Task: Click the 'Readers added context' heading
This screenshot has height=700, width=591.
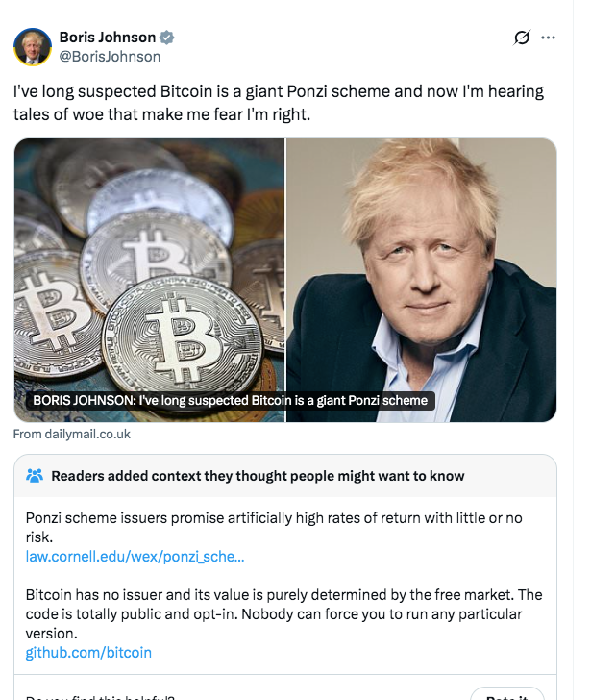Action: pos(258,476)
